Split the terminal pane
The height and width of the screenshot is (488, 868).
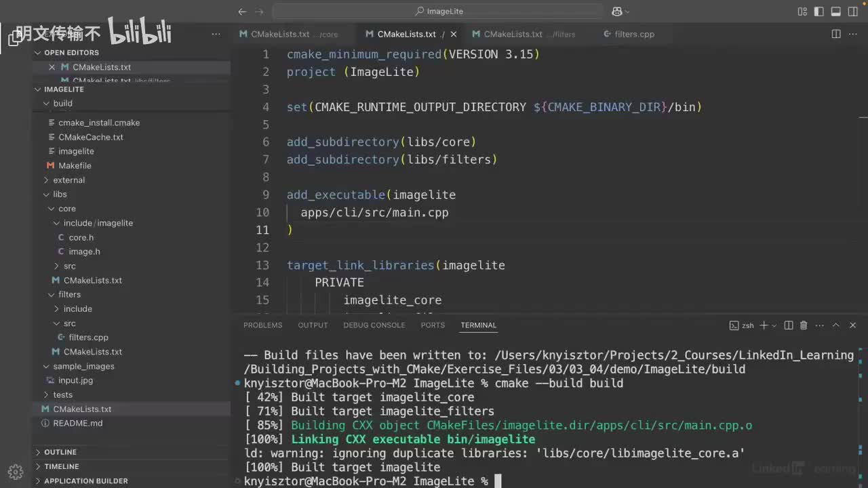[x=789, y=325]
